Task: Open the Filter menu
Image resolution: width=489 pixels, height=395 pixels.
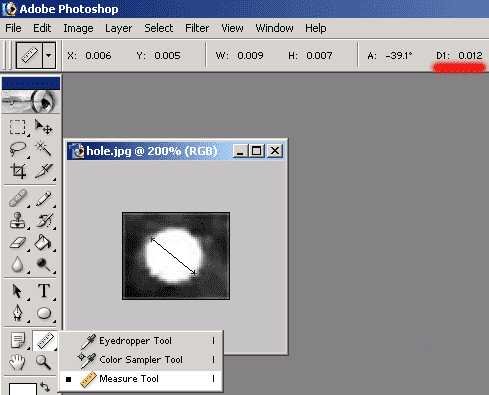Action: click(x=197, y=28)
